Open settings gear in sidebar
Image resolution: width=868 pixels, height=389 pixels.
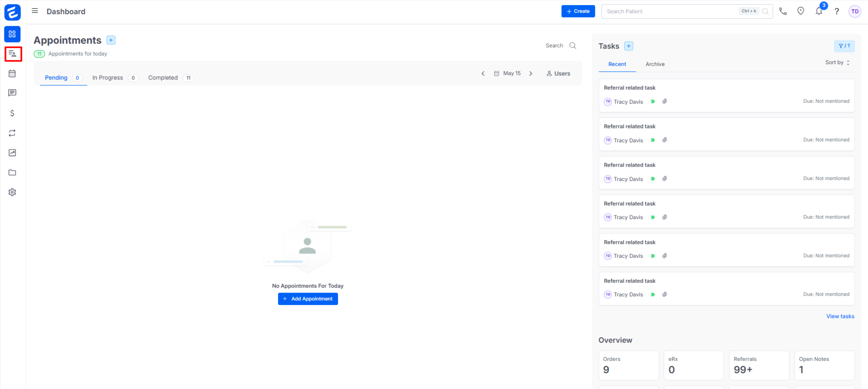(12, 192)
